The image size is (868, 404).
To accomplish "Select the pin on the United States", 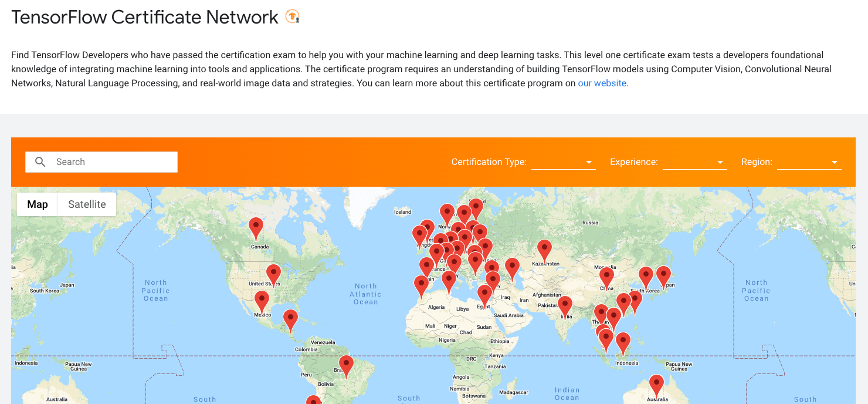I will click(273, 275).
